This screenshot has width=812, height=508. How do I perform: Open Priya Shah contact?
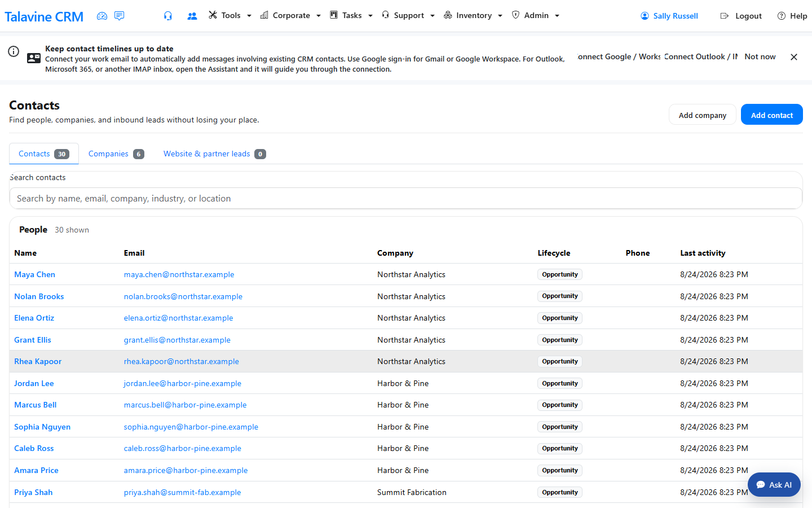pyautogui.click(x=33, y=492)
